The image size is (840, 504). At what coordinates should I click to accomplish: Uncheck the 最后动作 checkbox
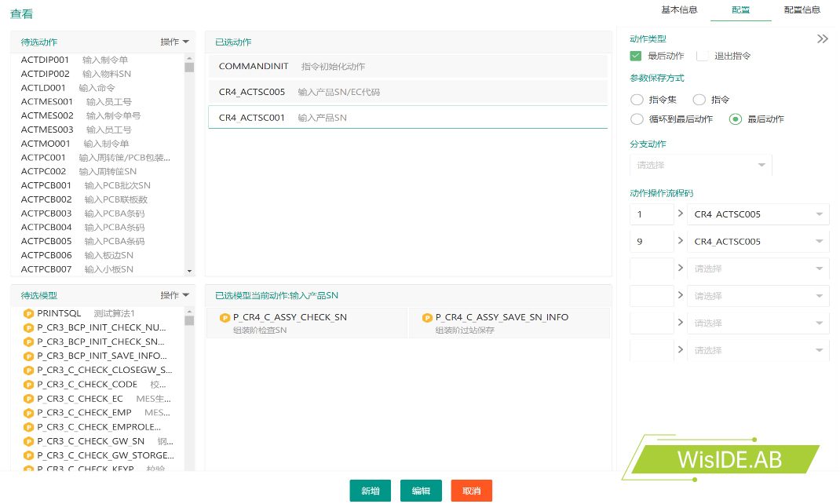coord(636,56)
